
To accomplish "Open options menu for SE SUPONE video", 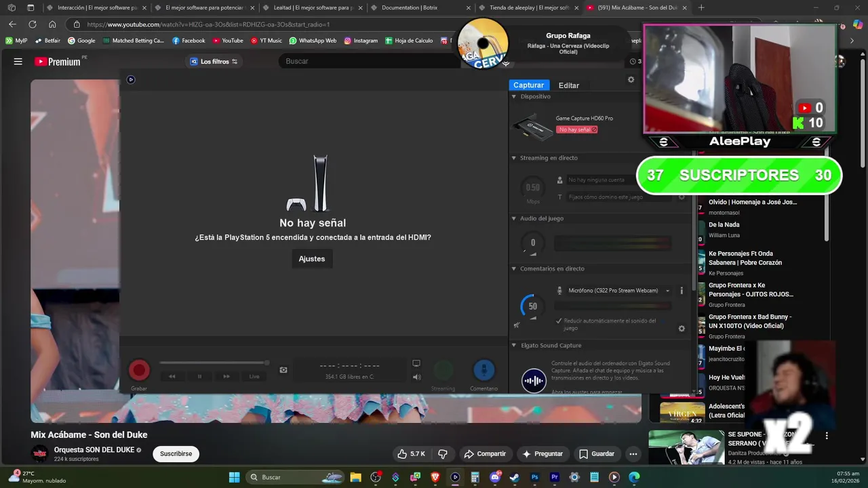I will (x=827, y=435).
